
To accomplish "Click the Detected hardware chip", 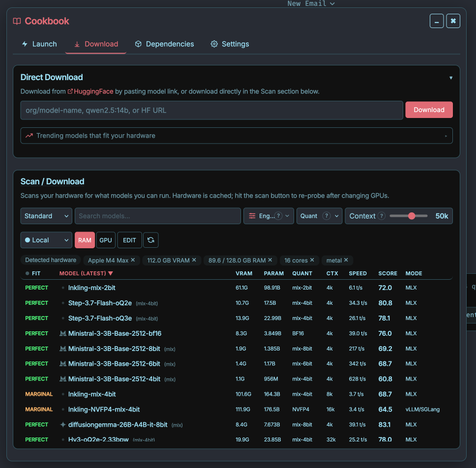I will click(x=50, y=260).
